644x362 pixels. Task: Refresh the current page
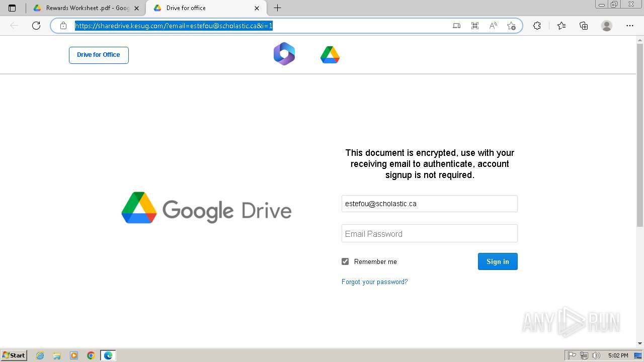coord(36,26)
